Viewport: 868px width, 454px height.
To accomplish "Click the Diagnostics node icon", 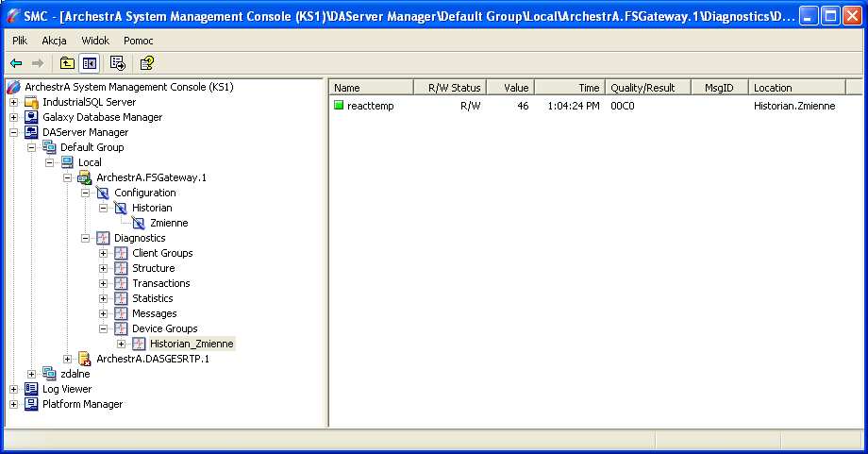I will coord(103,238).
